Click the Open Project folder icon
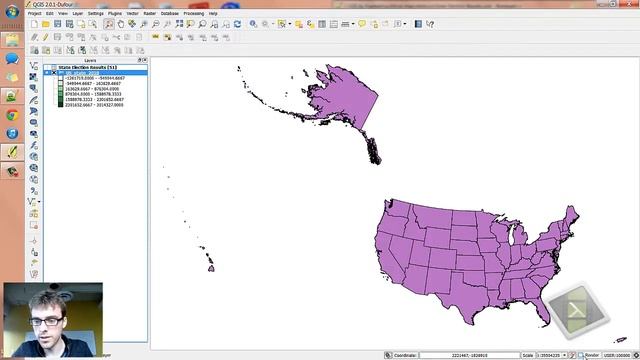 (46, 24)
